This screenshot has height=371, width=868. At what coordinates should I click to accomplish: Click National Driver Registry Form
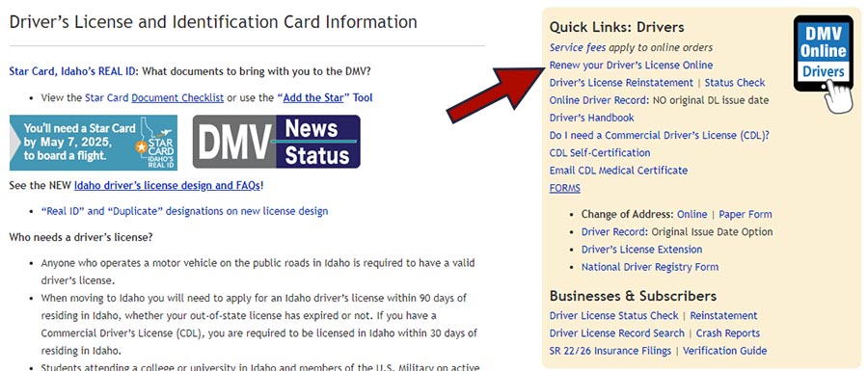(650, 267)
